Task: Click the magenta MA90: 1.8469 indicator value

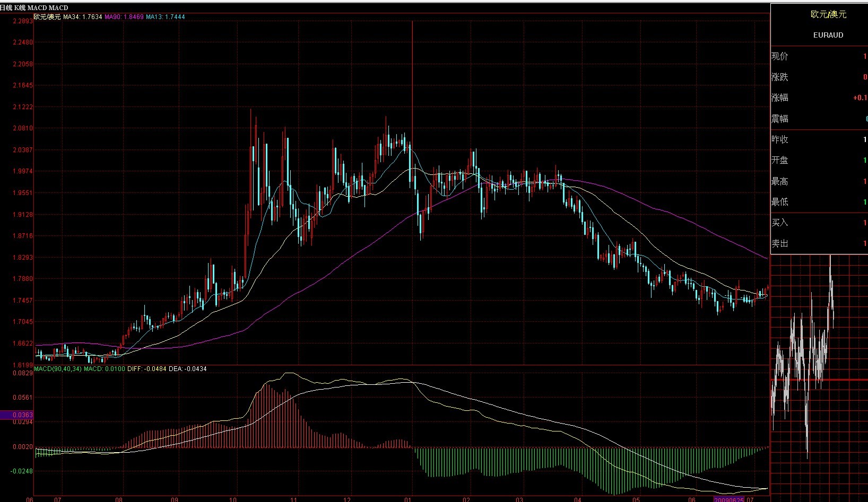Action: click(124, 17)
